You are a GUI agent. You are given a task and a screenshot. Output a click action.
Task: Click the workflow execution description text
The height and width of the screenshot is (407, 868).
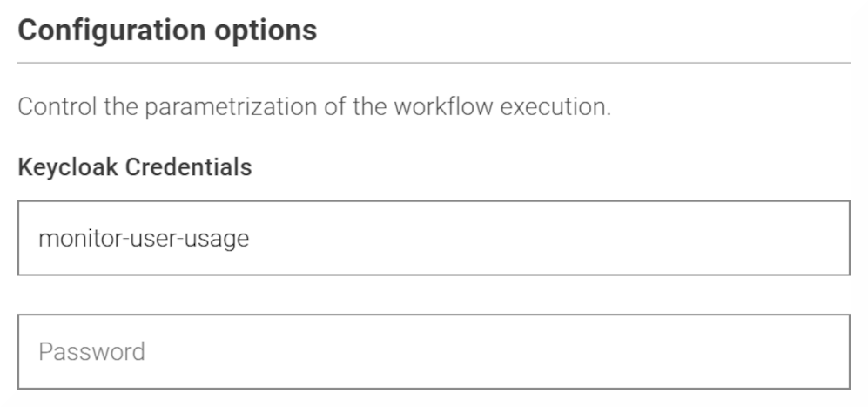(314, 108)
